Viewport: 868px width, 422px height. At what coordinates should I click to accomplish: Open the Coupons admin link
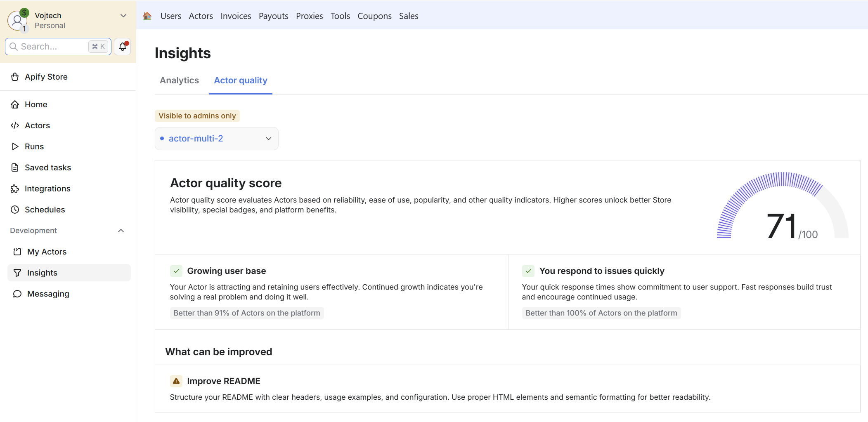pyautogui.click(x=374, y=16)
